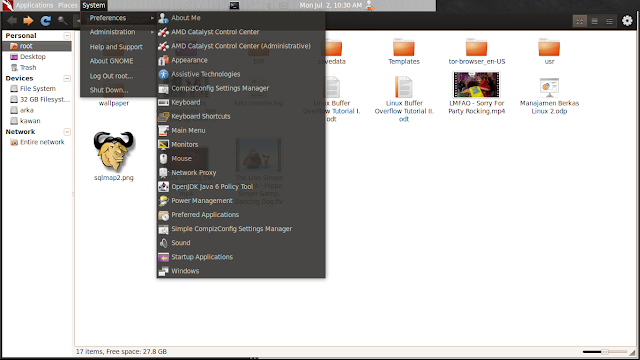This screenshot has width=640, height=360.
Task: Click CompizConfig Settings Manager icon
Action: pyautogui.click(x=163, y=89)
